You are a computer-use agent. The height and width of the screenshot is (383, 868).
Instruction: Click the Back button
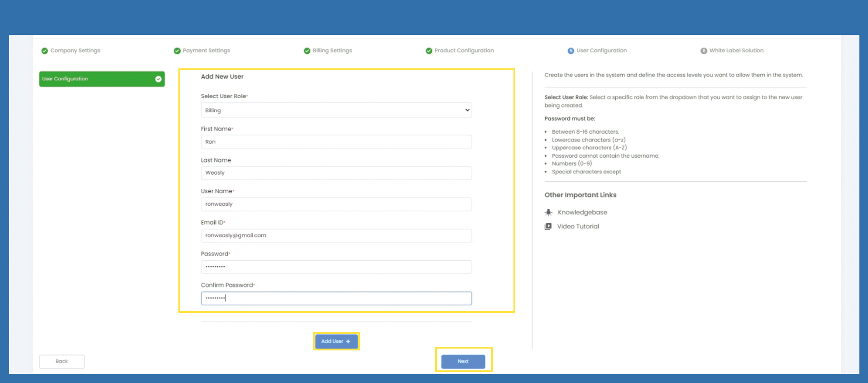[x=62, y=361]
